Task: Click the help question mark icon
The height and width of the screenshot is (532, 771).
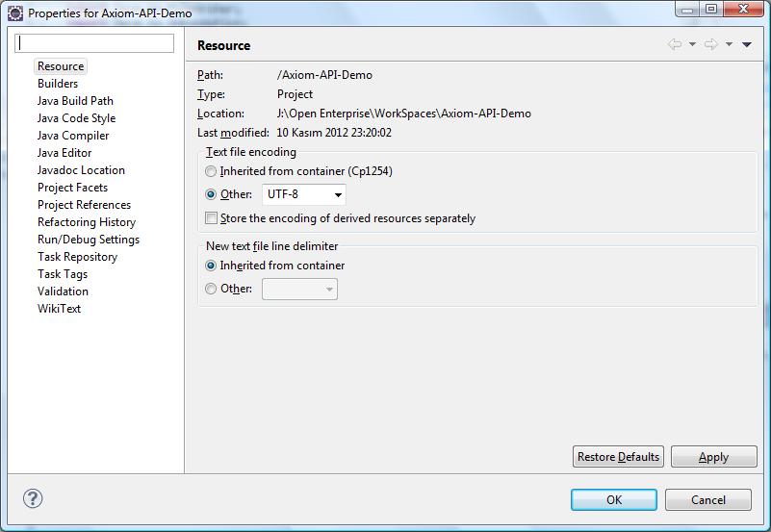Action: pyautogui.click(x=33, y=498)
